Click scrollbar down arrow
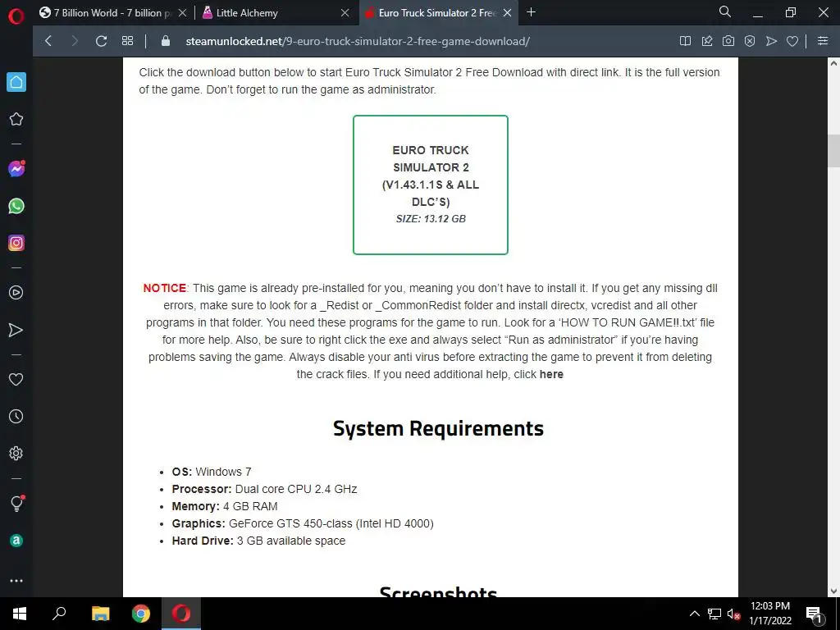840x630 pixels. point(833,591)
